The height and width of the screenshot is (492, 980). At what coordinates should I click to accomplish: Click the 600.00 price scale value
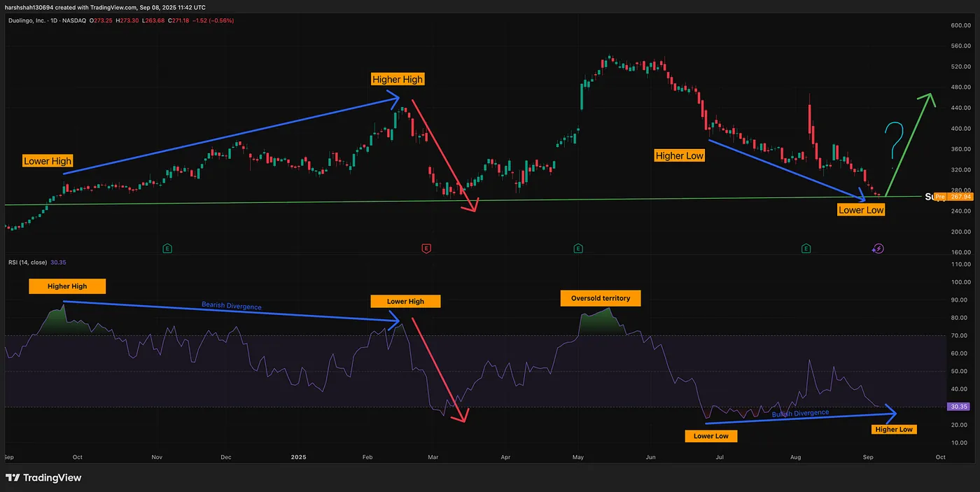click(x=960, y=25)
